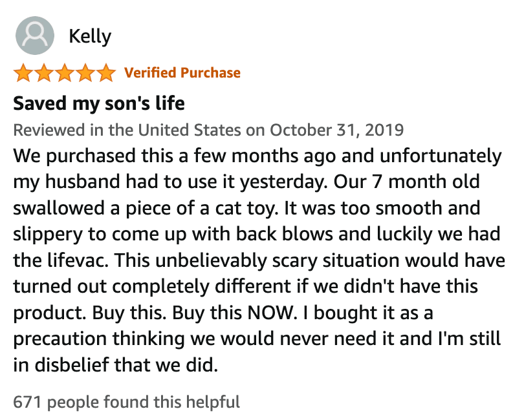Click the fifth rating star
Viewport: 524px width, 420px height.
[x=106, y=73]
